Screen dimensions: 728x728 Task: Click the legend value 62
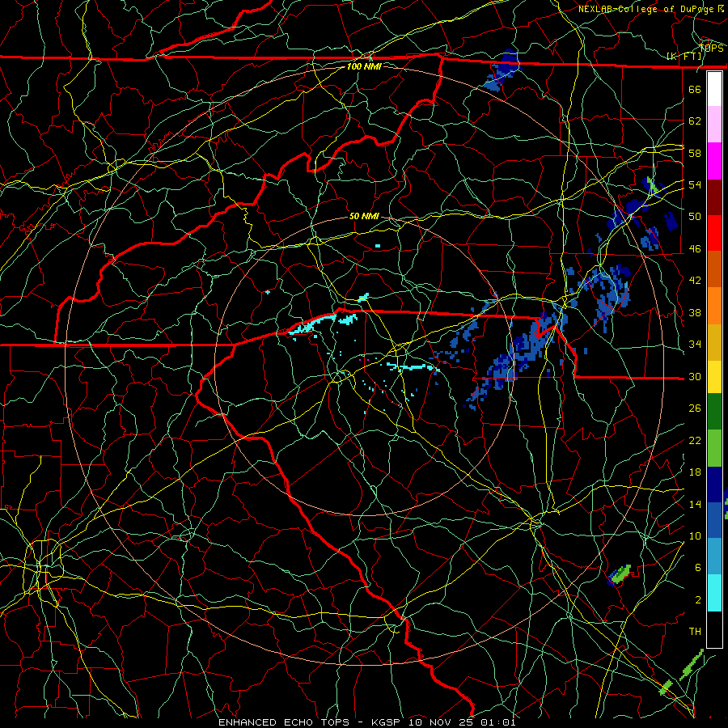[x=695, y=121]
